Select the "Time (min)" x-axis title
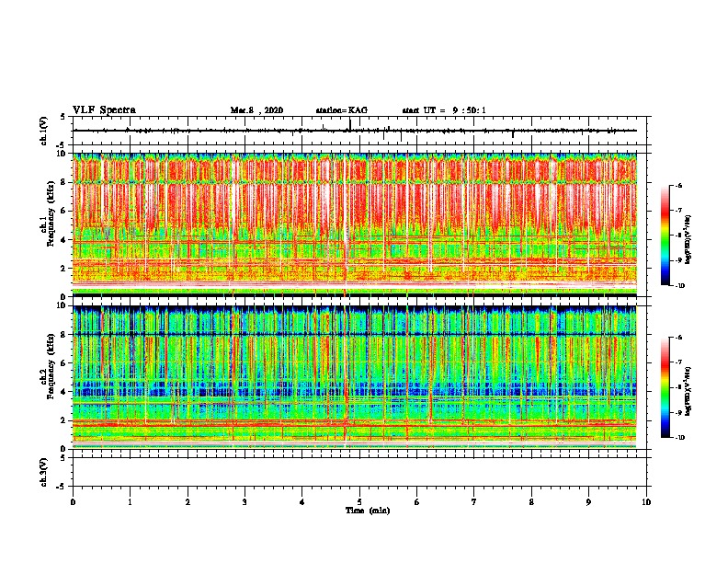 click(x=368, y=511)
